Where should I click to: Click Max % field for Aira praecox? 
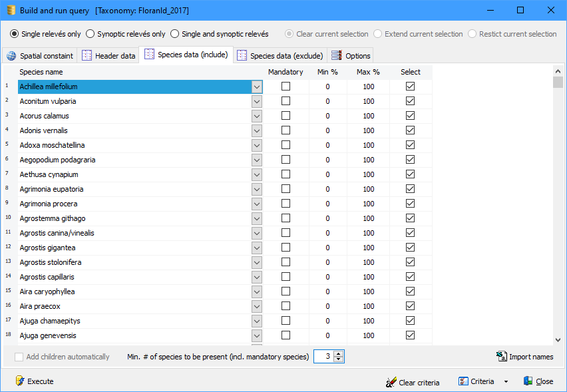369,306
